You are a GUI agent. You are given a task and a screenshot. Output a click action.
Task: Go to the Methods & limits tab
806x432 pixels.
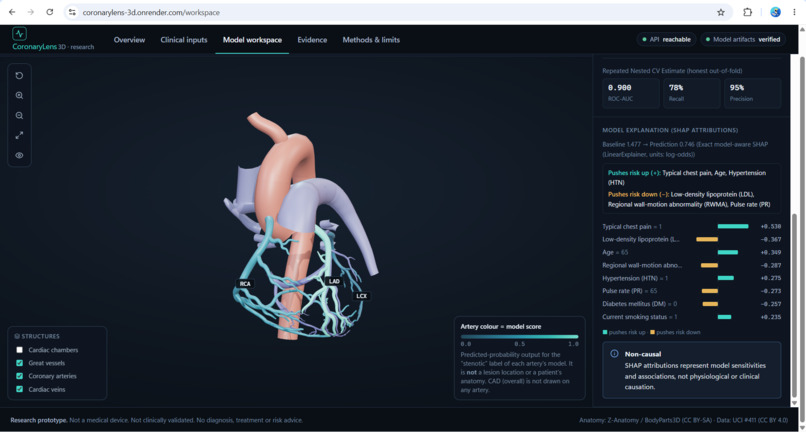coord(371,40)
